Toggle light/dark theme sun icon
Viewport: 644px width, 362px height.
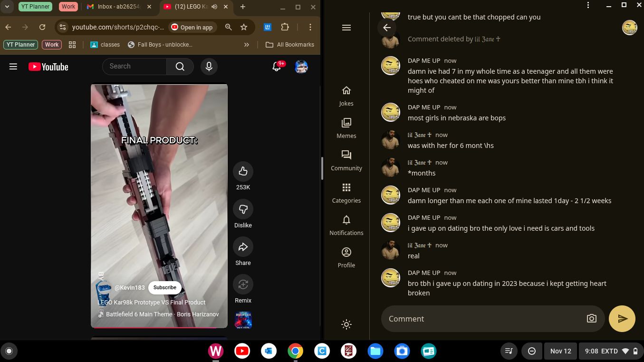(x=346, y=324)
